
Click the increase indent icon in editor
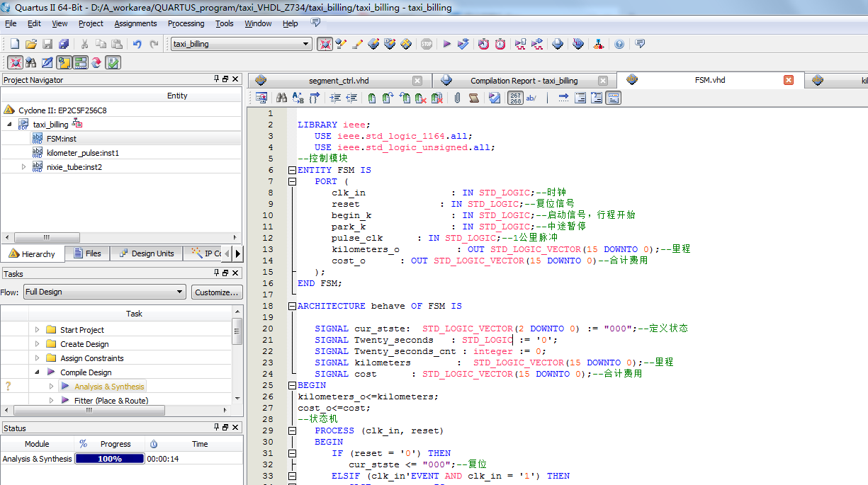tap(335, 98)
